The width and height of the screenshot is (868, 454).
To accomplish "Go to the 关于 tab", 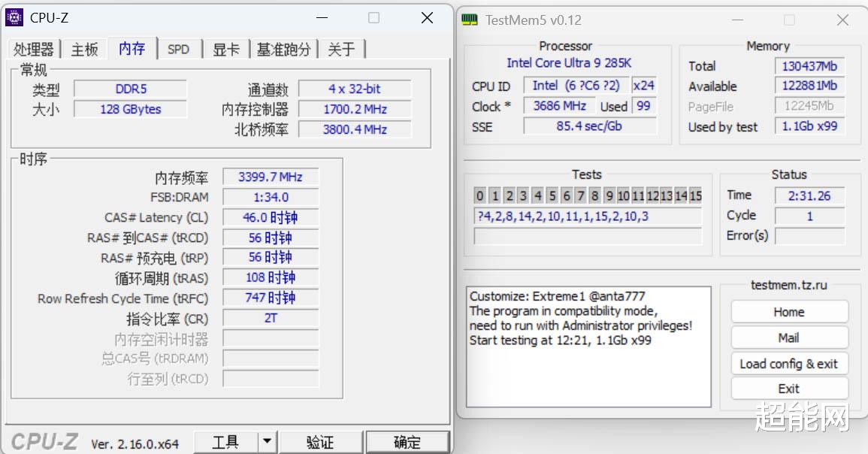I will 341,50.
